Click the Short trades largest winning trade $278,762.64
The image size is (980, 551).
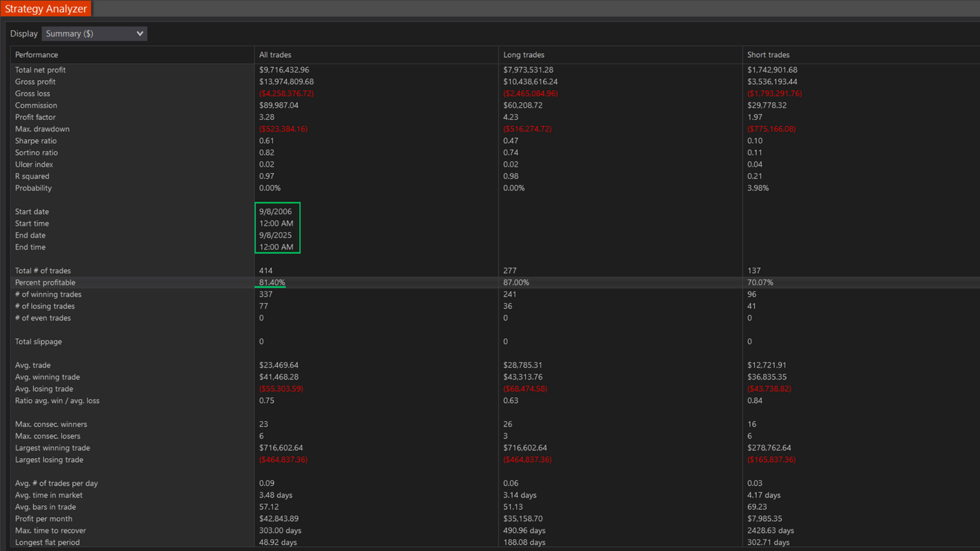pos(769,448)
